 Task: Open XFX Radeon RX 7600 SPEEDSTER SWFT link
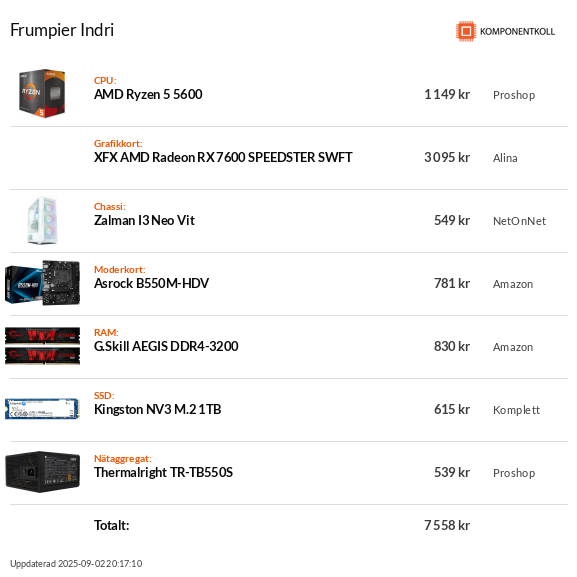click(x=223, y=157)
